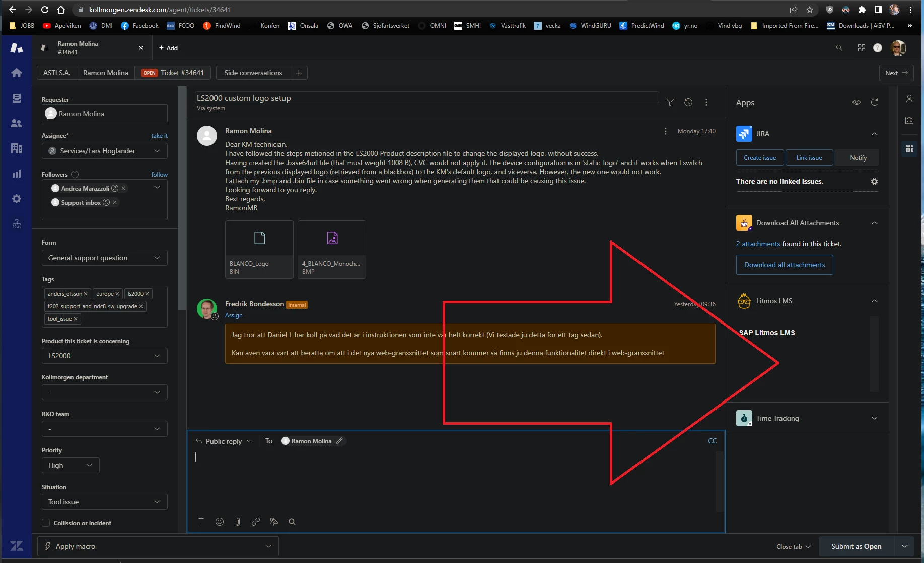The height and width of the screenshot is (563, 924).
Task: Toggle text formatting options in reply editor
Action: click(x=201, y=522)
